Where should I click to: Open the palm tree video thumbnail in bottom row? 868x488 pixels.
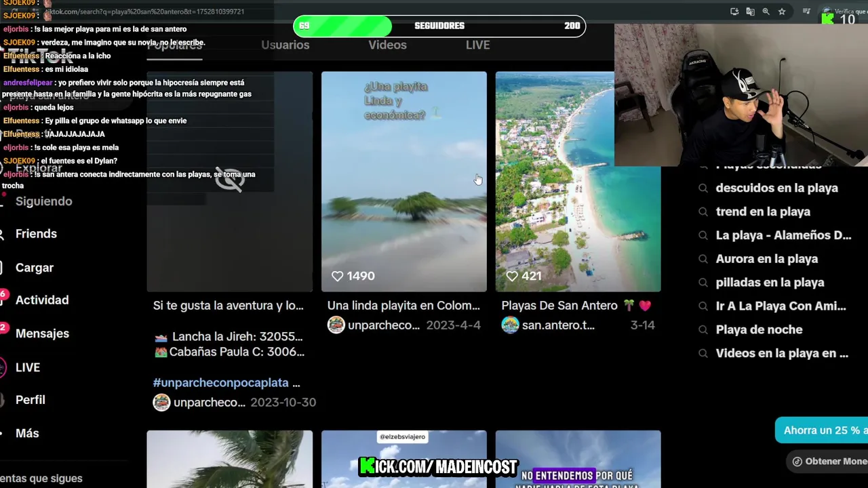coord(230,459)
